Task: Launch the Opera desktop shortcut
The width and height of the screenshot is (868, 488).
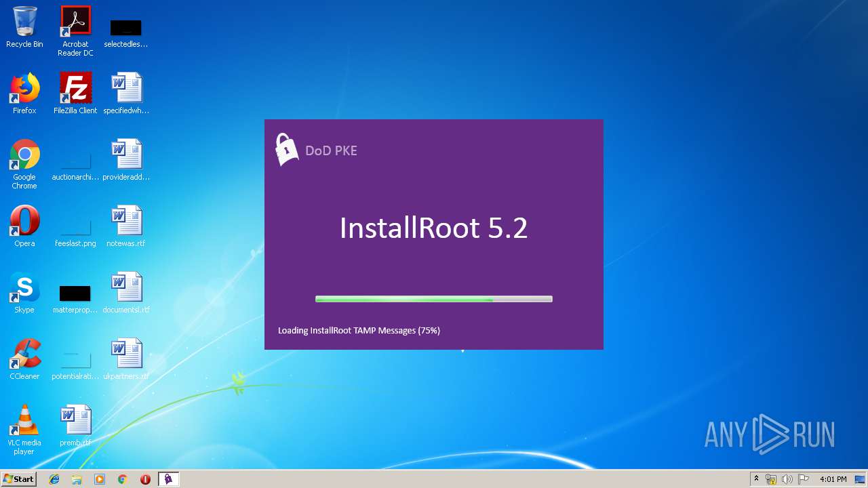Action: (x=24, y=226)
